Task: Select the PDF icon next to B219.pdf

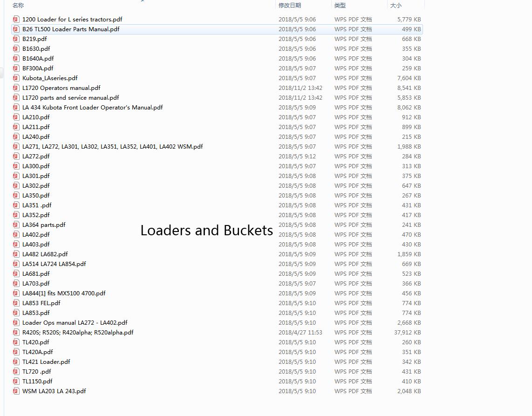Action: [x=16, y=39]
